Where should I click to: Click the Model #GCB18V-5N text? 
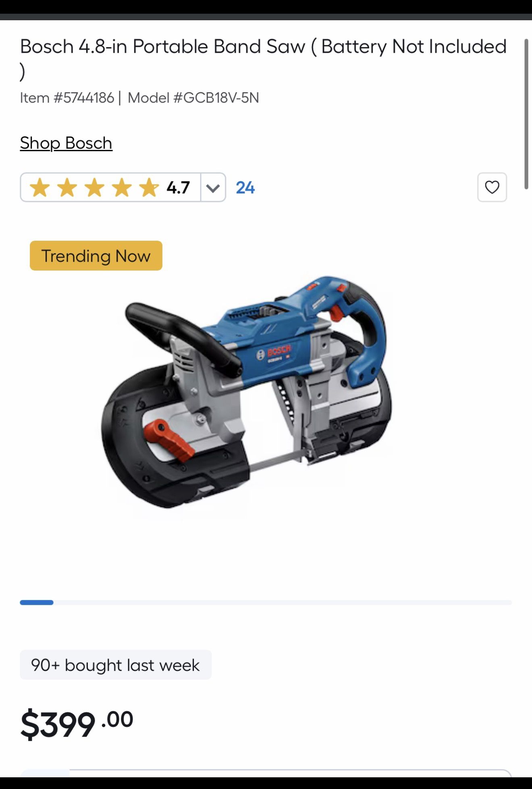coord(193,98)
